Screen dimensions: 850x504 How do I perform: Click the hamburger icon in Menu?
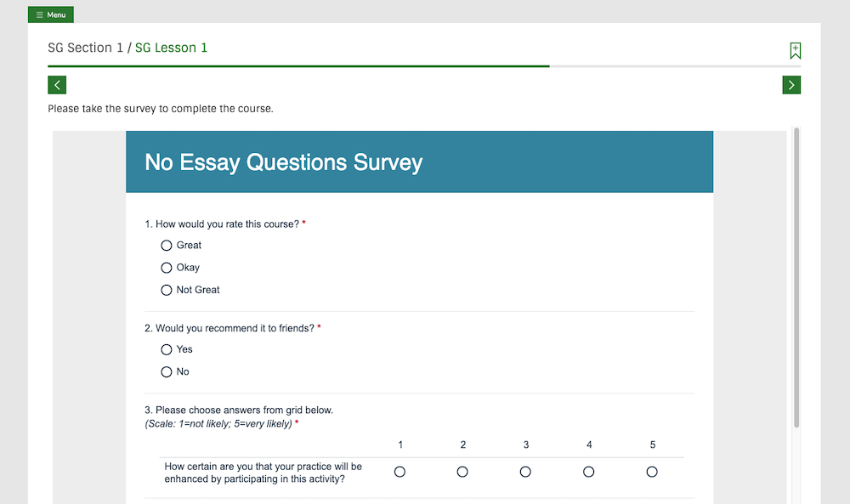click(x=40, y=15)
